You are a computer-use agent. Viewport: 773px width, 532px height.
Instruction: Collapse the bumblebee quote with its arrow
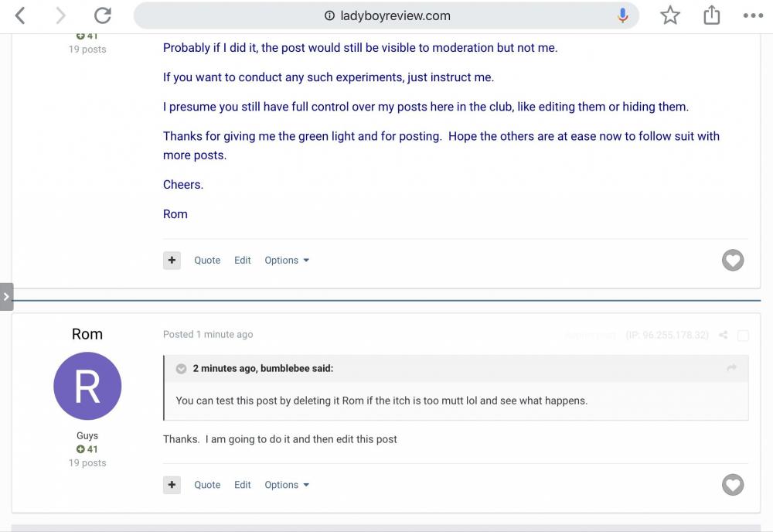[x=181, y=369]
